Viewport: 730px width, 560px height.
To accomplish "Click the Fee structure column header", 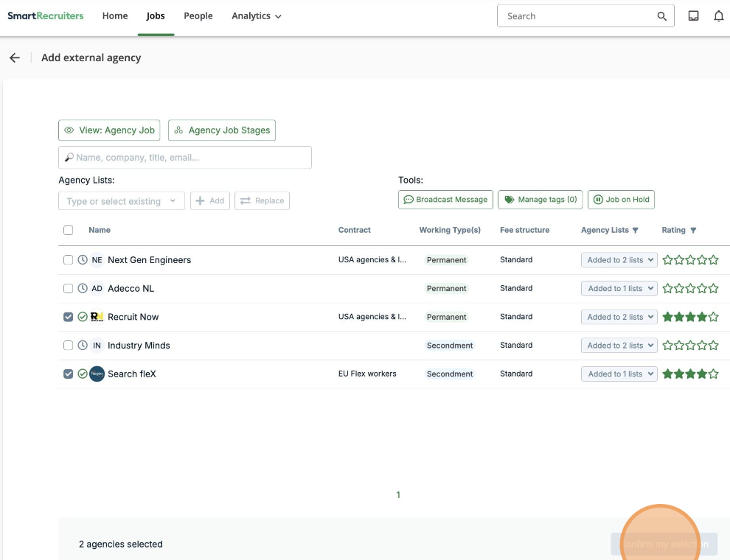I will point(525,230).
